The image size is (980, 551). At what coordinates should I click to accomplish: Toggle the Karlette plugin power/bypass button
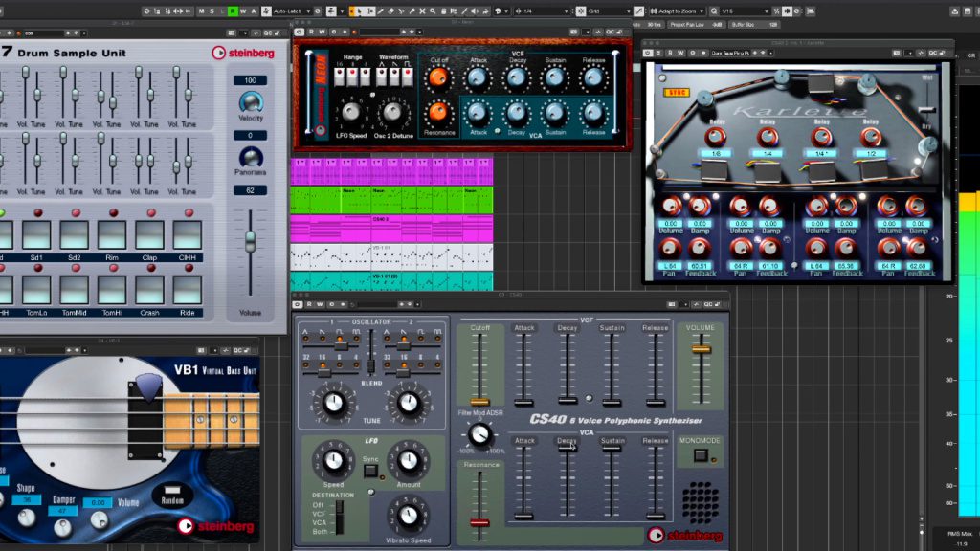click(x=648, y=54)
